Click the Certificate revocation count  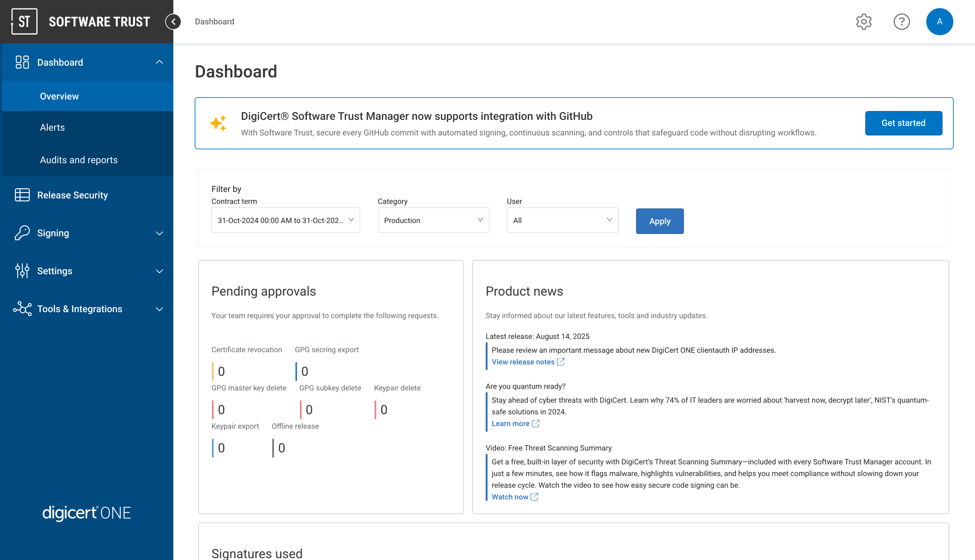pyautogui.click(x=221, y=371)
